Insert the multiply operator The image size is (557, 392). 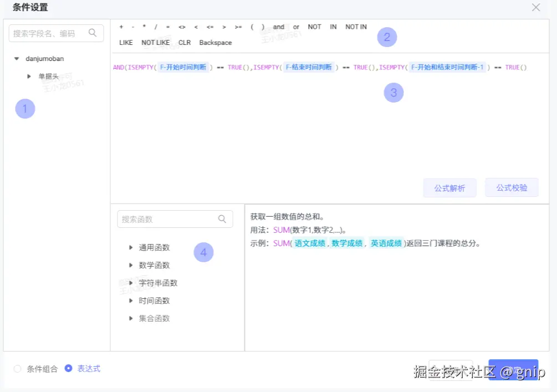click(x=144, y=27)
